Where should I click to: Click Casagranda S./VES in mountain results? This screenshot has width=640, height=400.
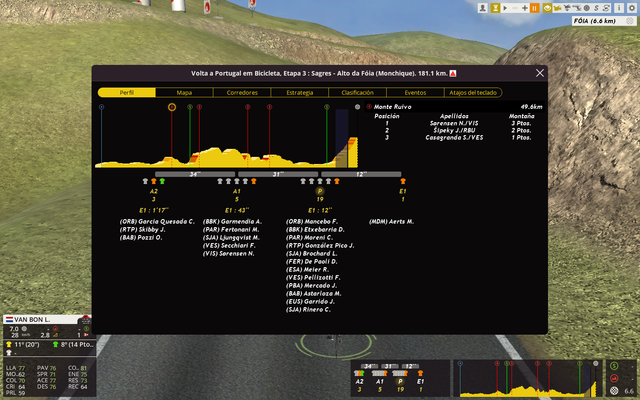(454, 138)
